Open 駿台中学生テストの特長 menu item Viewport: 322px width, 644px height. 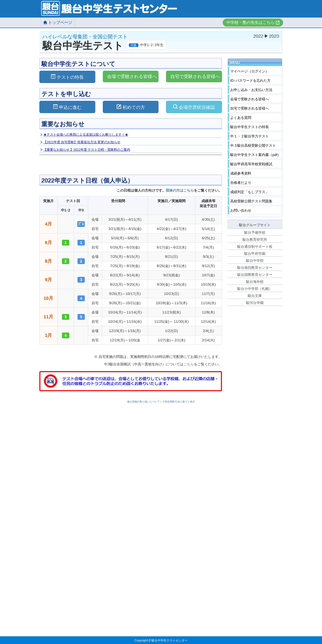tap(255, 127)
